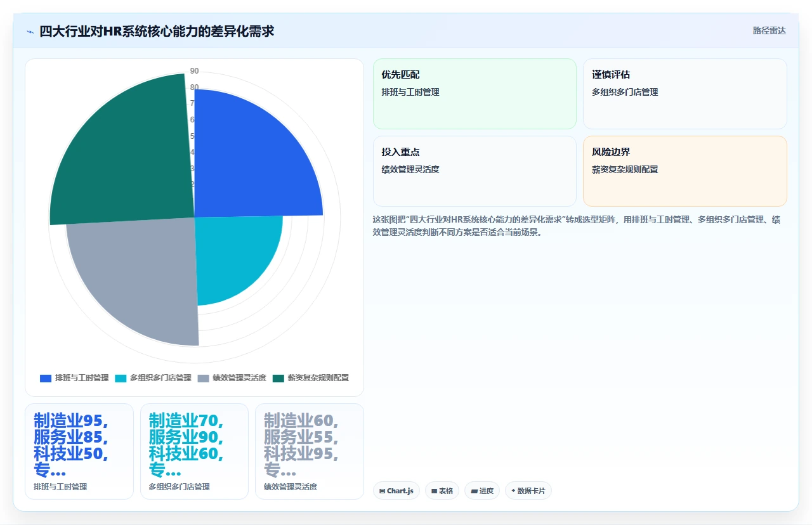The image size is (812, 525).
Task: Open the blue 排班与工时管理 data card
Action: (x=79, y=451)
